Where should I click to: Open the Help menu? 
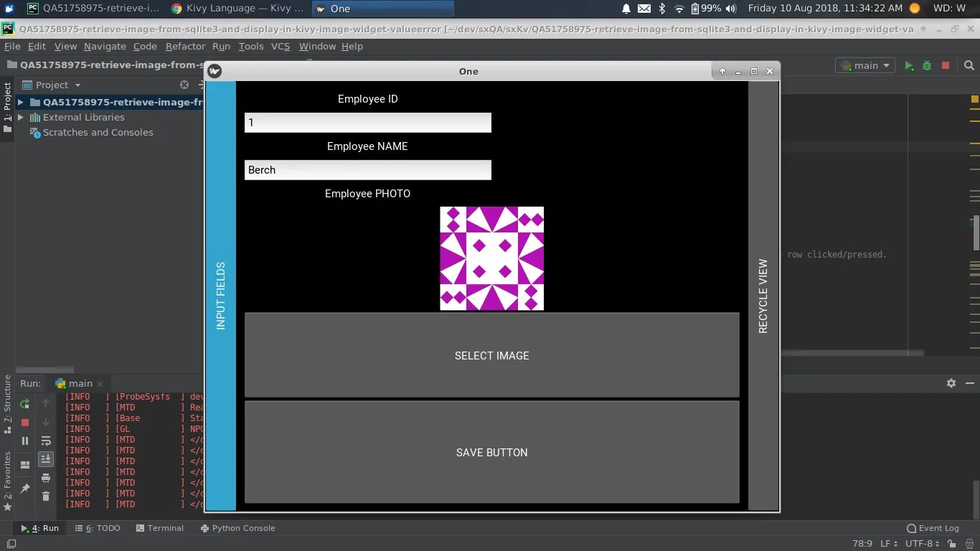click(352, 46)
